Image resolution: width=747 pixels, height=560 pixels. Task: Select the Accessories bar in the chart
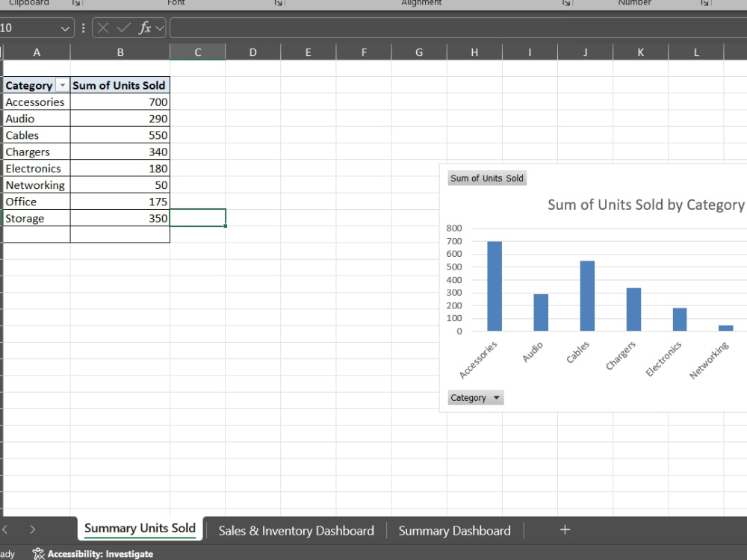tap(495, 286)
